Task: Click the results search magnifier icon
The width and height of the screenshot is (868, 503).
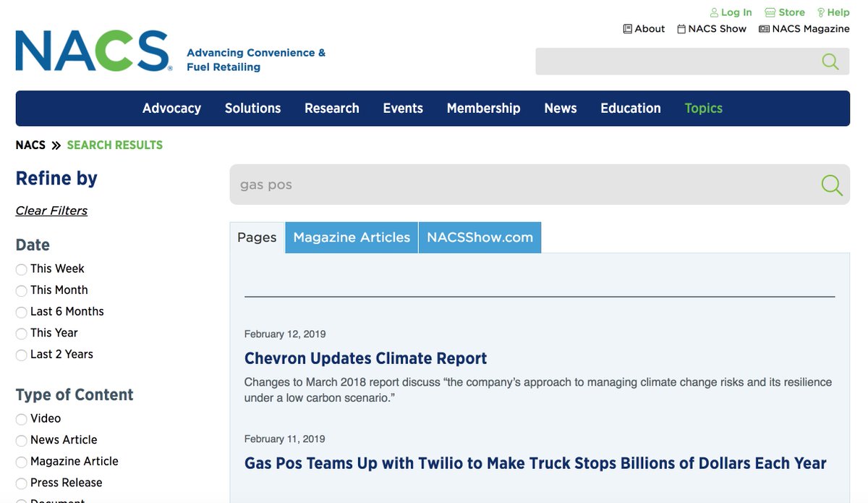Action: point(832,185)
